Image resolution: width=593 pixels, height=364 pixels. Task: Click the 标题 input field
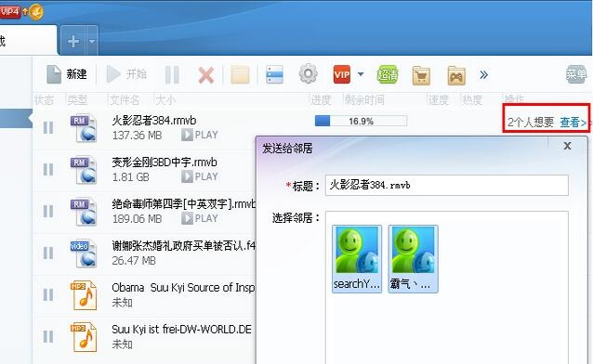447,185
